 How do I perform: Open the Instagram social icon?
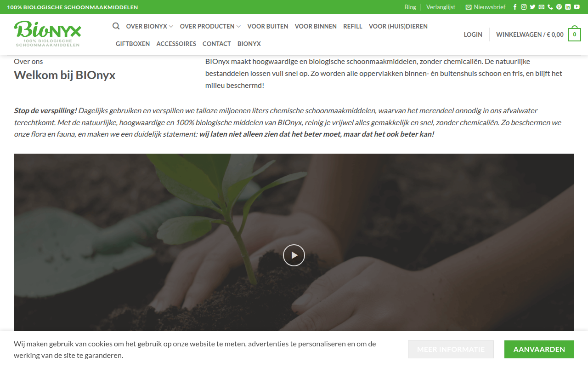(524, 7)
